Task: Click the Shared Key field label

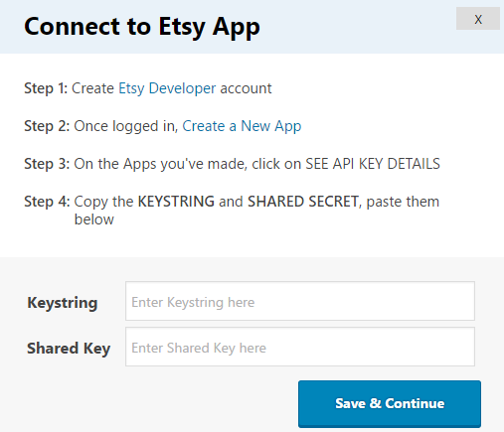Action: (69, 349)
